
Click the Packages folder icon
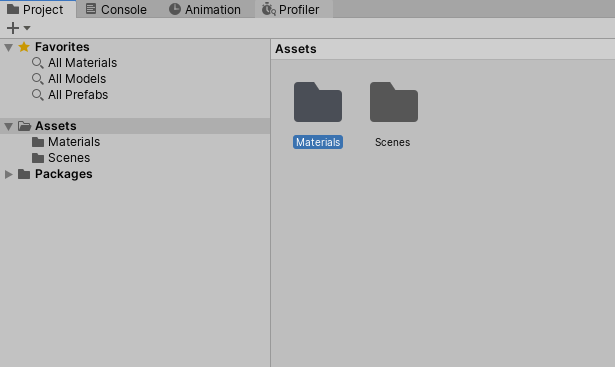(24, 174)
